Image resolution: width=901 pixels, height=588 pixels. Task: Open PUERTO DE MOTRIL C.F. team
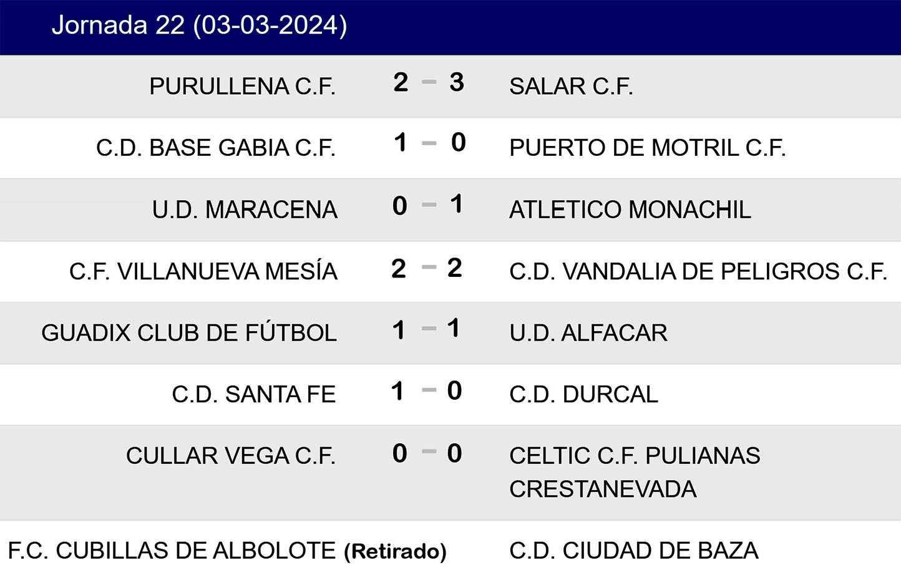pos(647,148)
